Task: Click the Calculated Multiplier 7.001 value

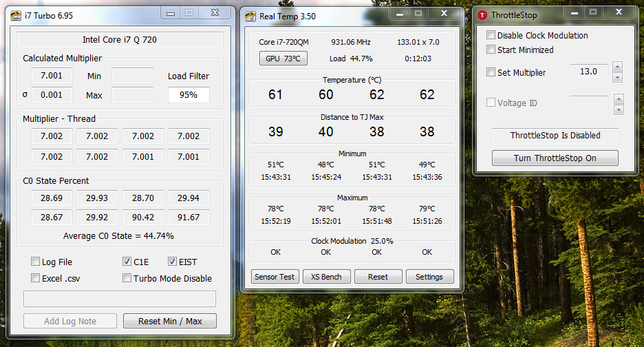Action: pyautogui.click(x=52, y=76)
